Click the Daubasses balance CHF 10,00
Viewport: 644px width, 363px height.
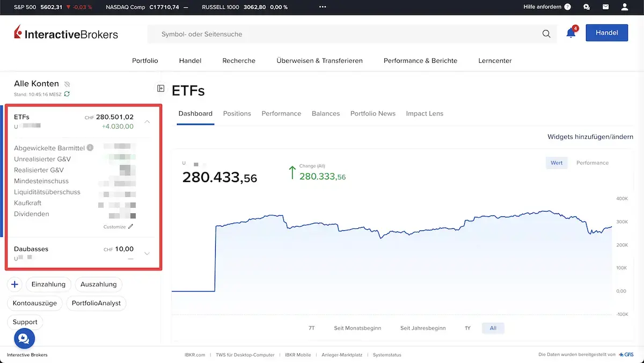click(x=119, y=249)
